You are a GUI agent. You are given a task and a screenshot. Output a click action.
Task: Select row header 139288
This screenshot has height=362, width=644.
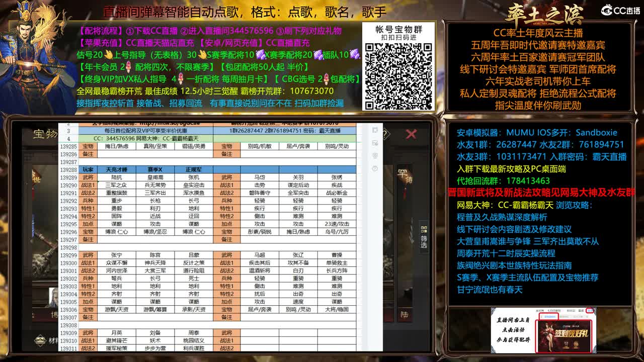tap(68, 170)
